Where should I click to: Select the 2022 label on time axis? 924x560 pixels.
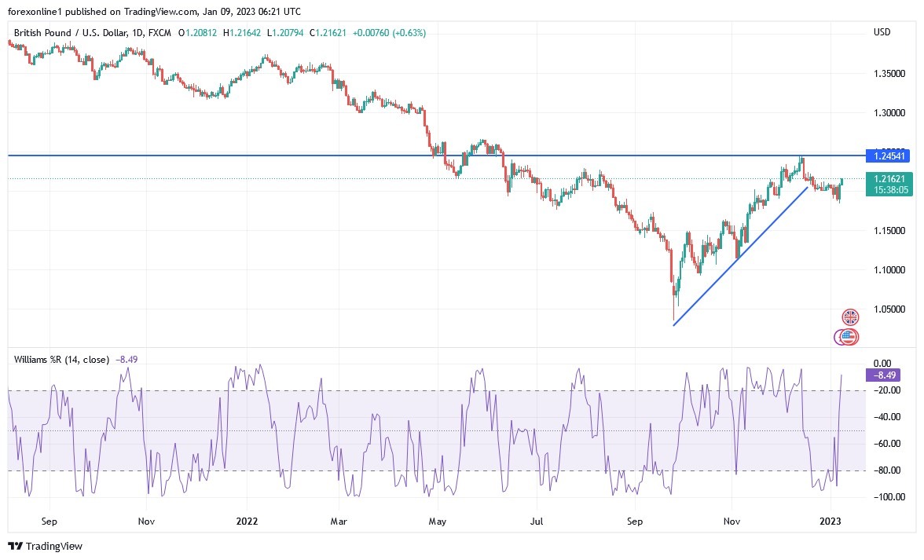click(x=247, y=521)
